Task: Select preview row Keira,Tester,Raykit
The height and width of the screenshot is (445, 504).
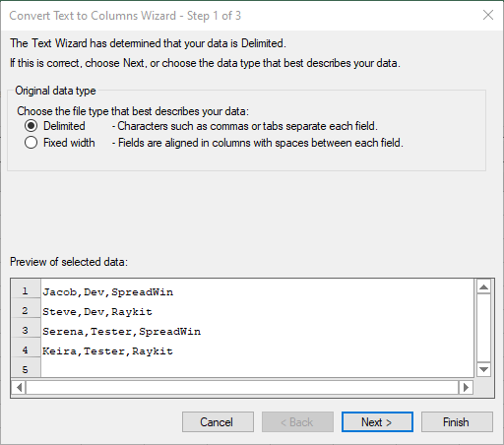Action: [x=107, y=350]
